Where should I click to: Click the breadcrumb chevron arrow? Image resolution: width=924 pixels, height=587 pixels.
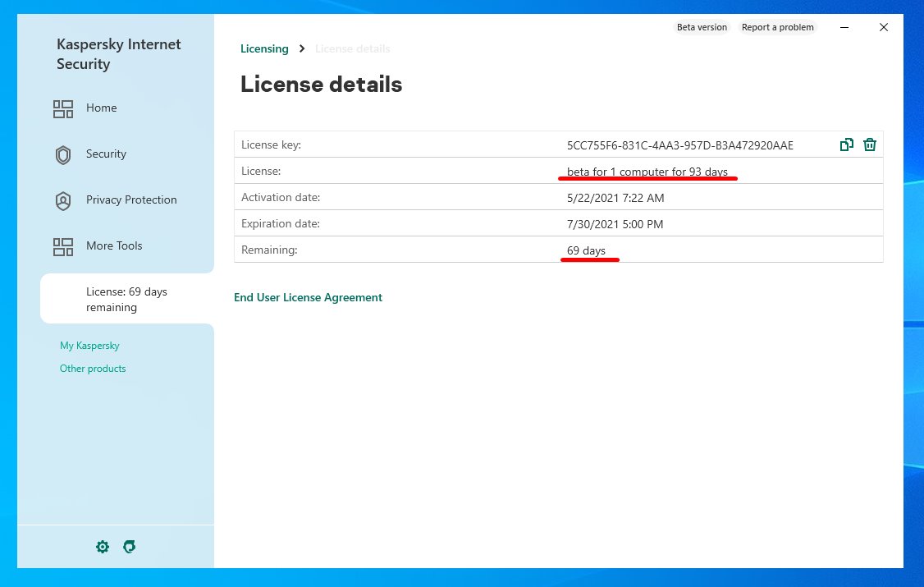click(302, 48)
